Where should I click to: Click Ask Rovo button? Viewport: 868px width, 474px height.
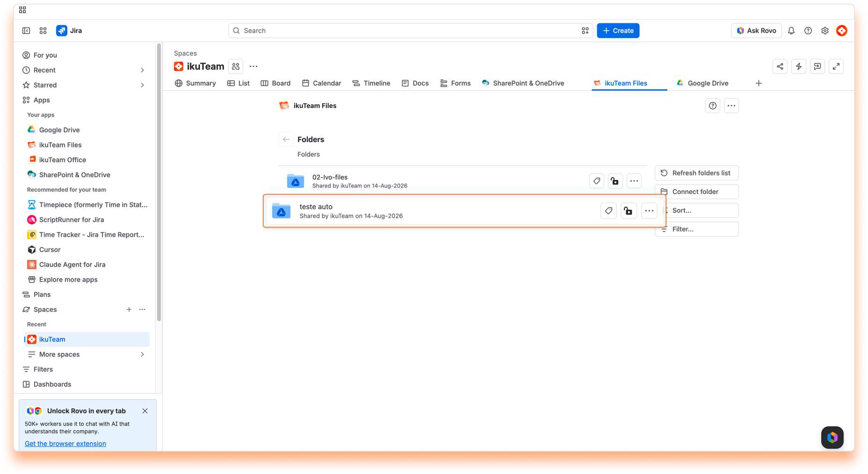pos(756,30)
